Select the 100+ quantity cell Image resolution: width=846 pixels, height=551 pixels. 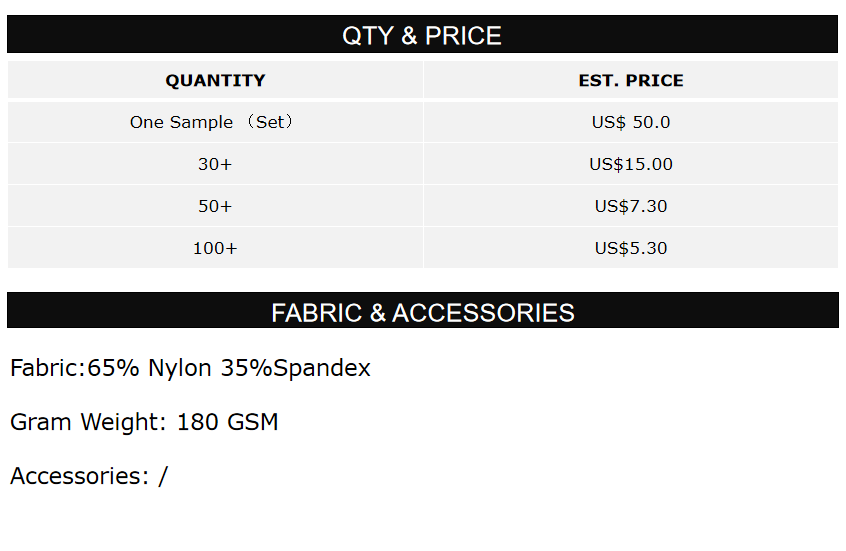215,249
